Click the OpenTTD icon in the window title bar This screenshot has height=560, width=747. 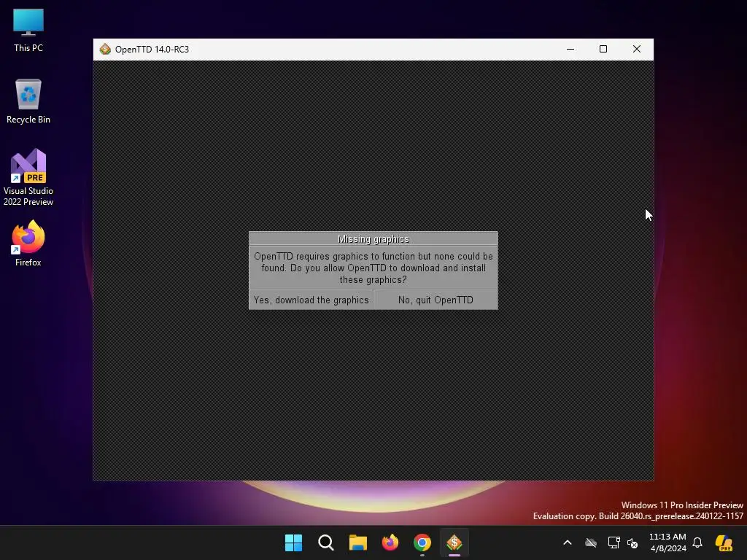coord(105,49)
